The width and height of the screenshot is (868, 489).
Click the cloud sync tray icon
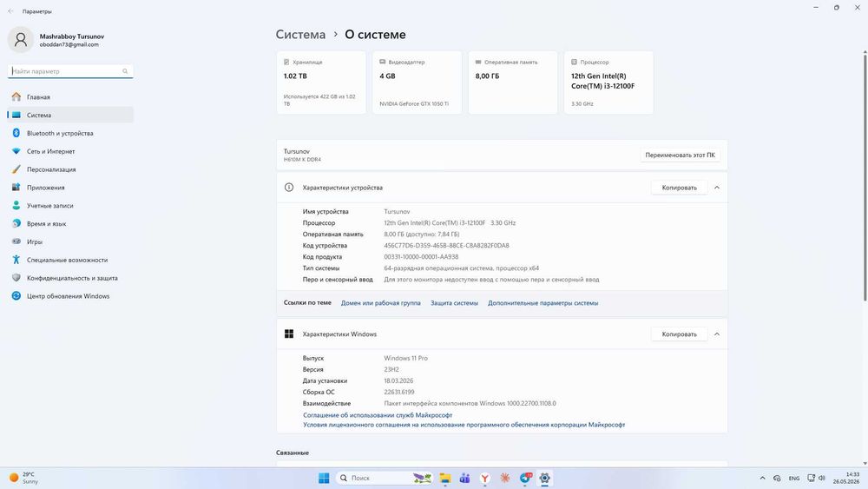pyautogui.click(x=777, y=478)
